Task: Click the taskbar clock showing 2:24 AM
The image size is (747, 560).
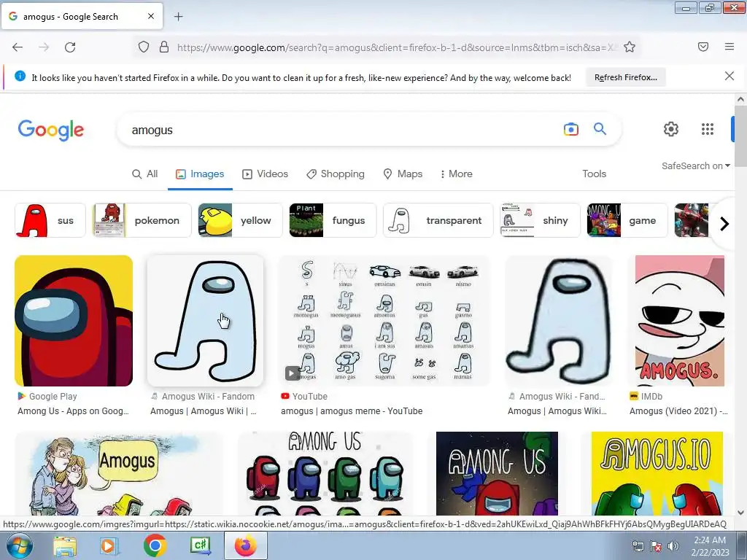Action: coord(710,546)
